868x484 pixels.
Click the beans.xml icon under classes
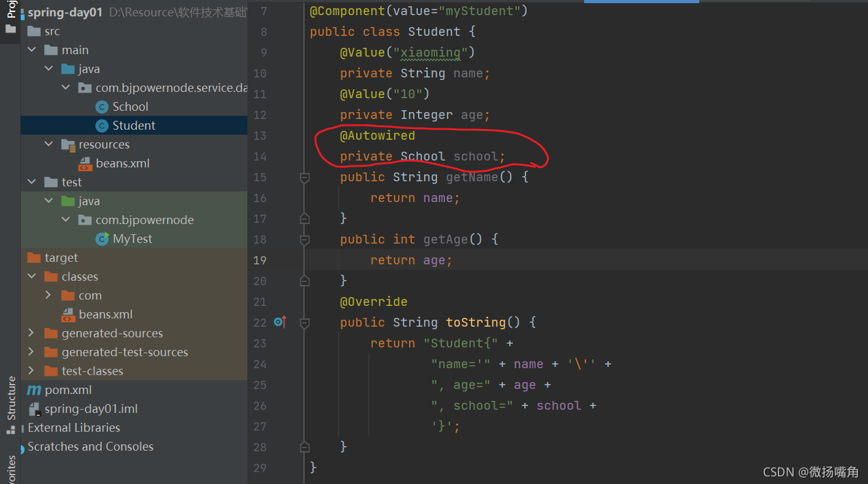[x=68, y=315]
